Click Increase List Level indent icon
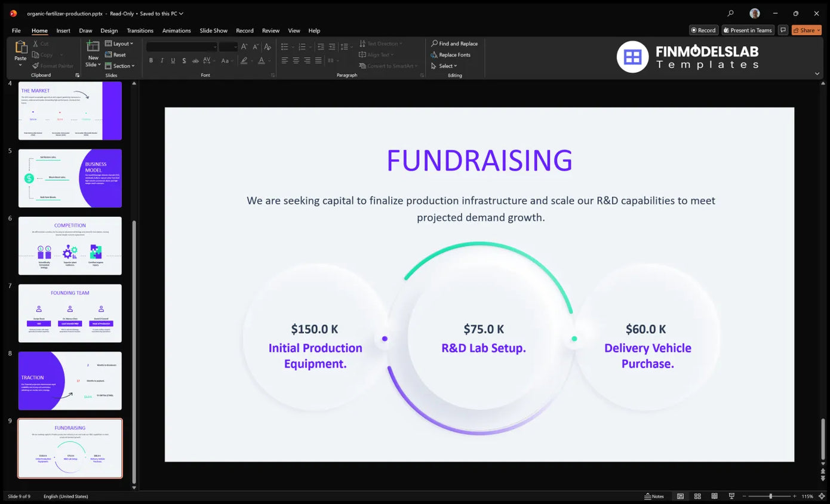 (332, 47)
